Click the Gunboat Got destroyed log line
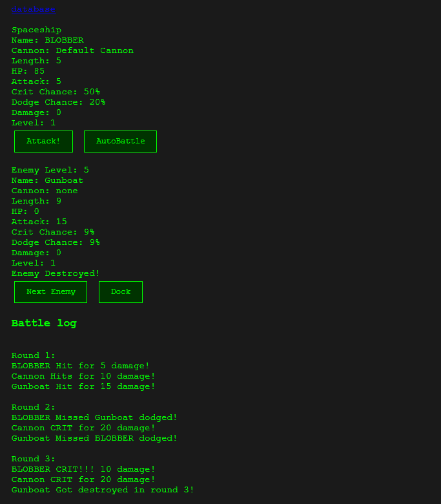441x504 pixels. point(103,490)
